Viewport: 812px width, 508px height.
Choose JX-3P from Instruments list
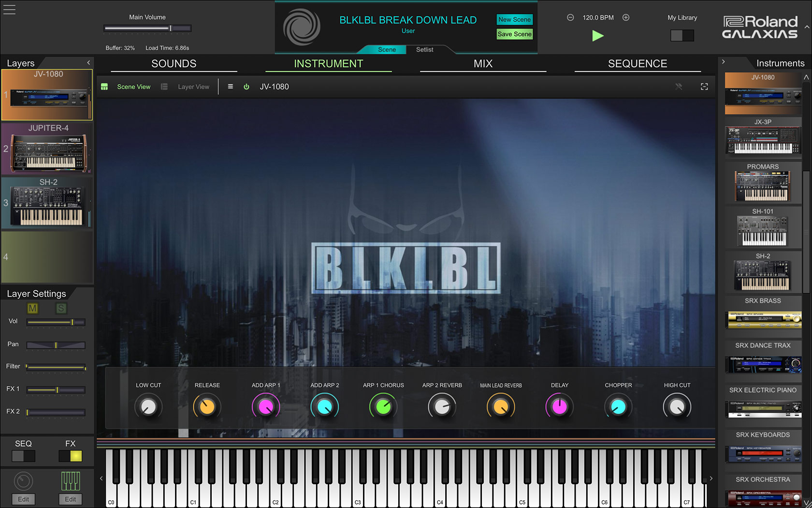click(763, 137)
